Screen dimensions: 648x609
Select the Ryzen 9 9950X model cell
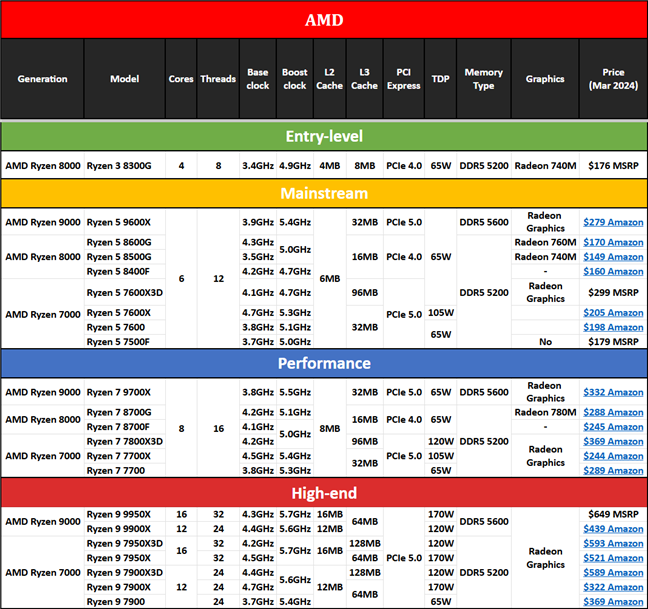click(x=124, y=514)
